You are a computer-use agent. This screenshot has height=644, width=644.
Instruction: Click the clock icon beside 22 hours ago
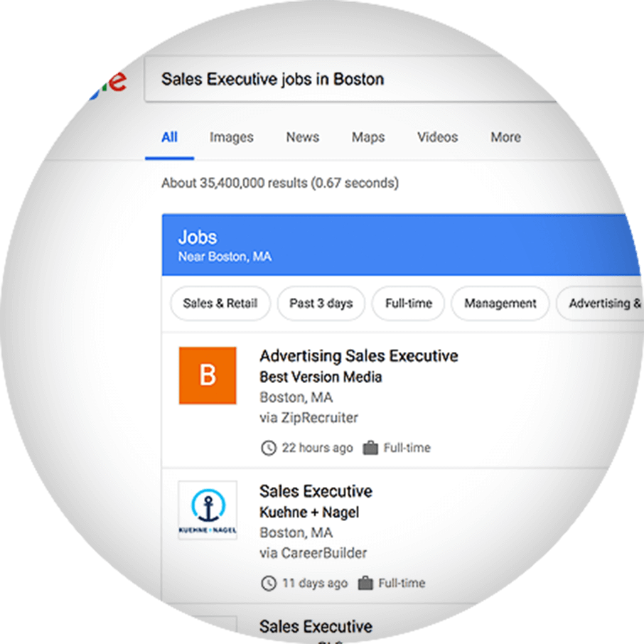(269, 448)
